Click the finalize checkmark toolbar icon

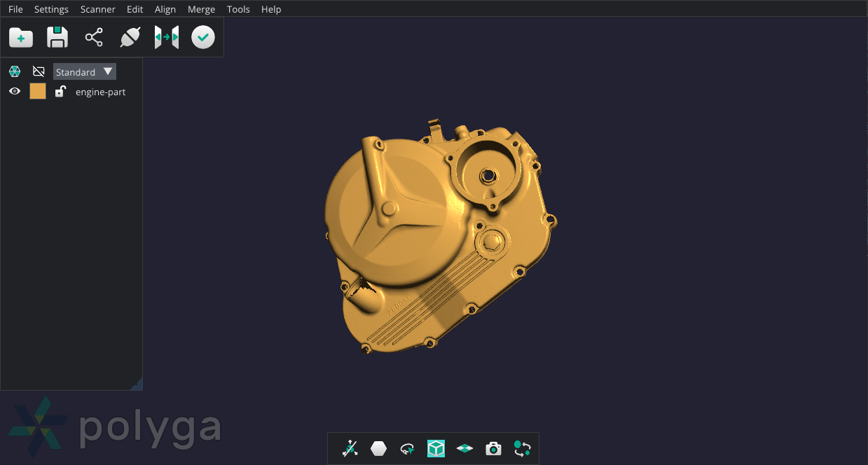pyautogui.click(x=203, y=36)
